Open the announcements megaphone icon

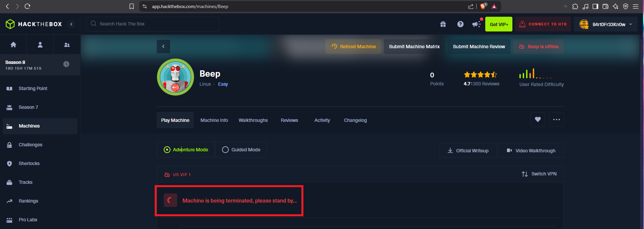pyautogui.click(x=476, y=24)
